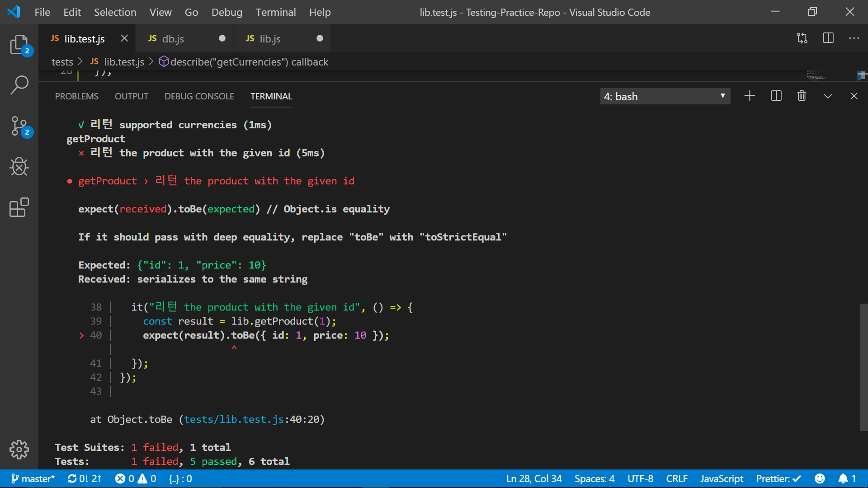Open the Explorer view
Viewport: 868px width, 488px height.
pos(19,45)
